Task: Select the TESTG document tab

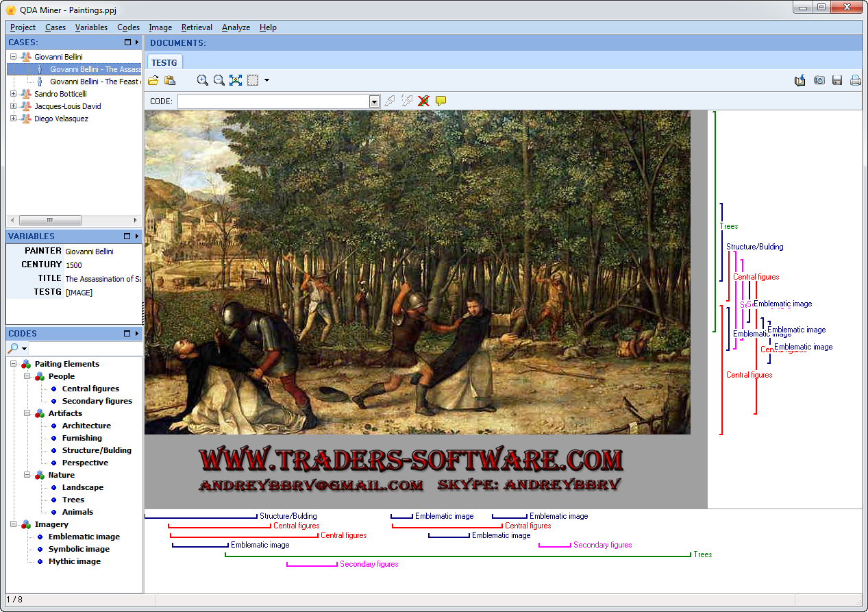Action: click(164, 62)
